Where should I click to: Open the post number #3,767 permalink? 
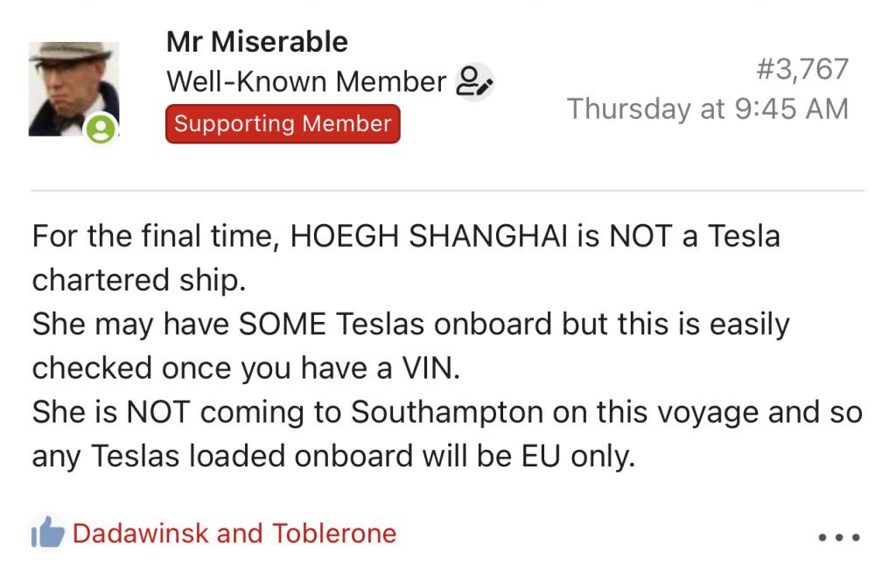801,68
